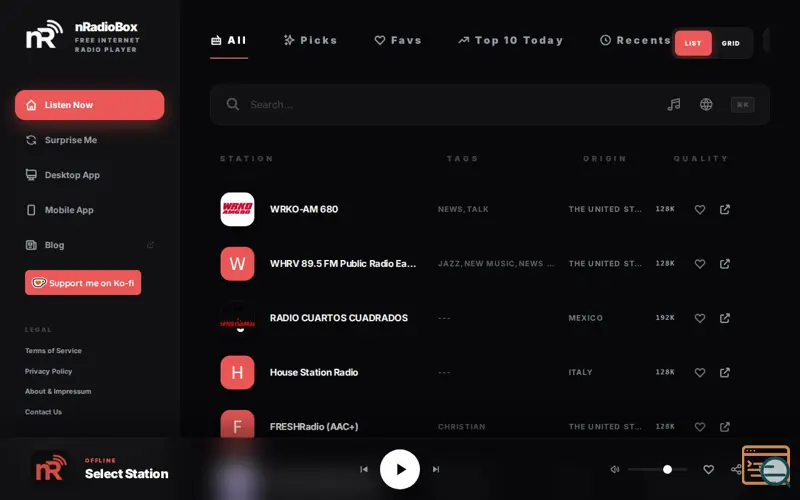Screen dimensions: 800x500
Task: Click the WRKO-AM 680 station logo
Action: [237, 209]
